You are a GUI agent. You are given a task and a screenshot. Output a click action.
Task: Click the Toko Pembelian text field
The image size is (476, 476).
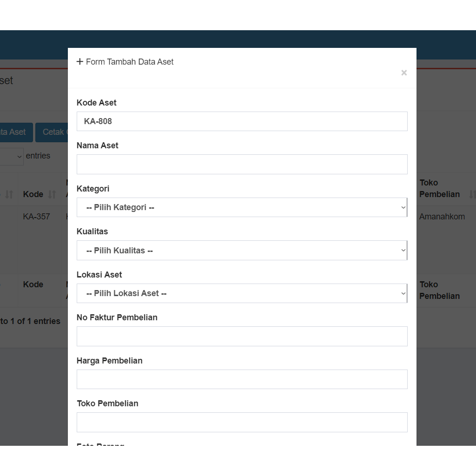(242, 422)
